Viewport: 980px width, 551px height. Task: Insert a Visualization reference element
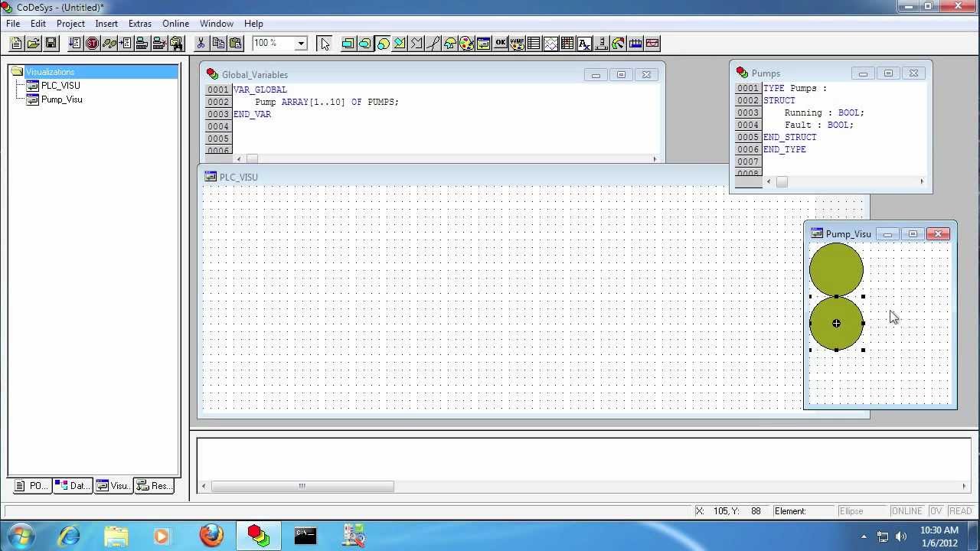point(483,44)
